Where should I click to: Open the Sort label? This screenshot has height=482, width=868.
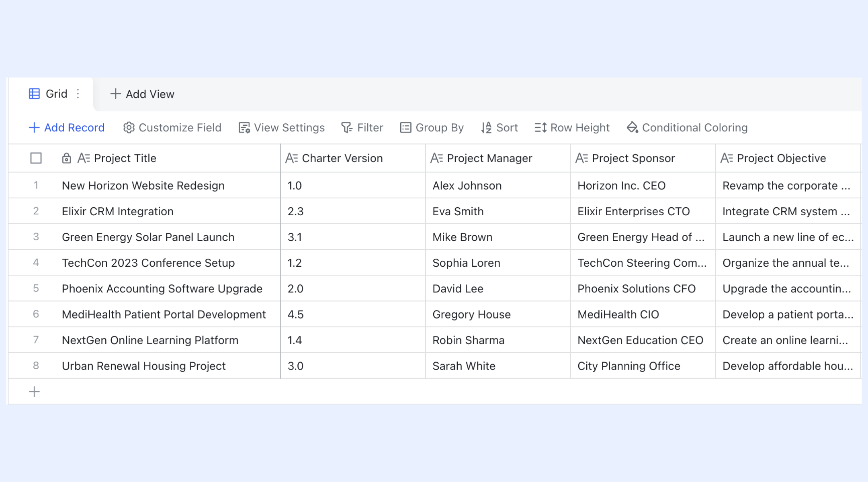click(507, 128)
